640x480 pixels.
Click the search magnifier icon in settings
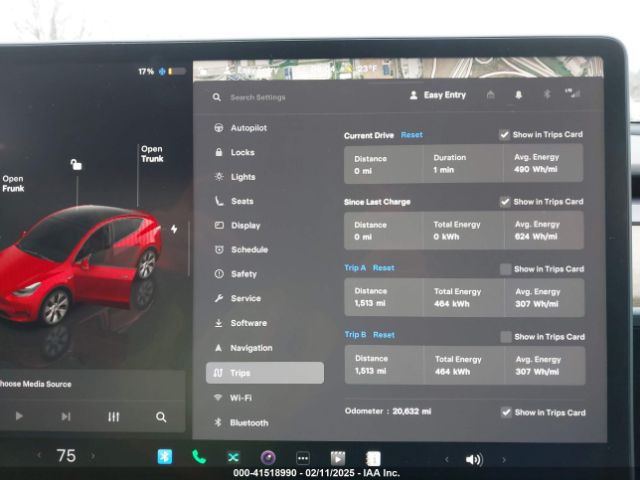tap(217, 97)
